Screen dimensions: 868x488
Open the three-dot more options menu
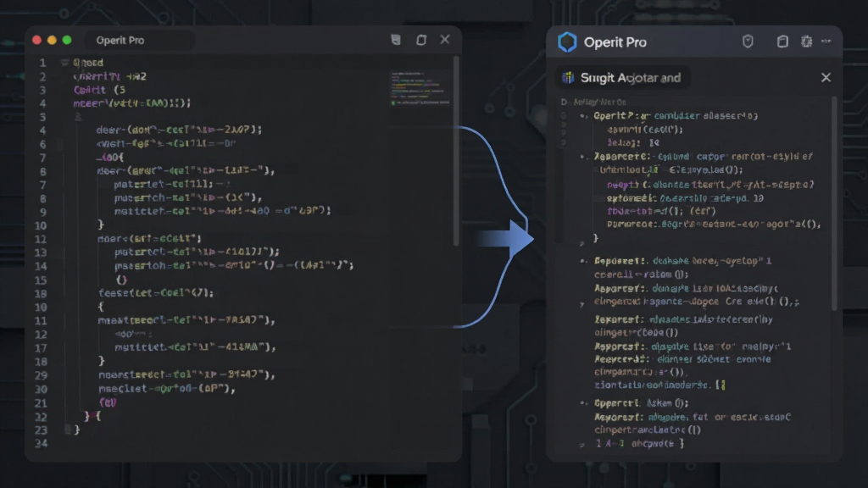826,42
